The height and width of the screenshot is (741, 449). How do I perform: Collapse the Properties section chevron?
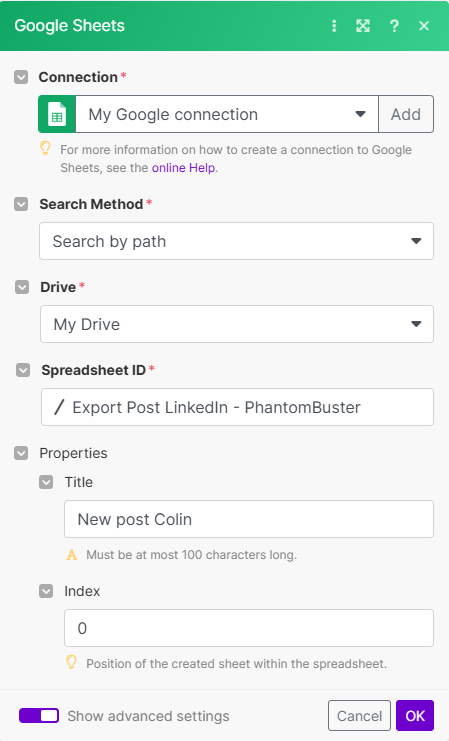pos(21,453)
